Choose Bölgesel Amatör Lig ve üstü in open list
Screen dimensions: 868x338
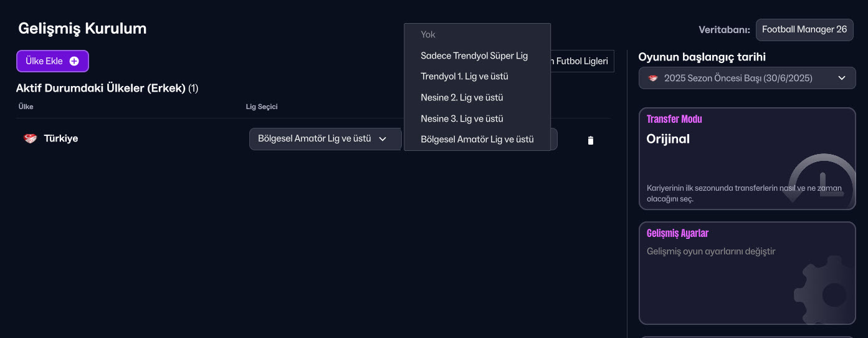coord(477,139)
